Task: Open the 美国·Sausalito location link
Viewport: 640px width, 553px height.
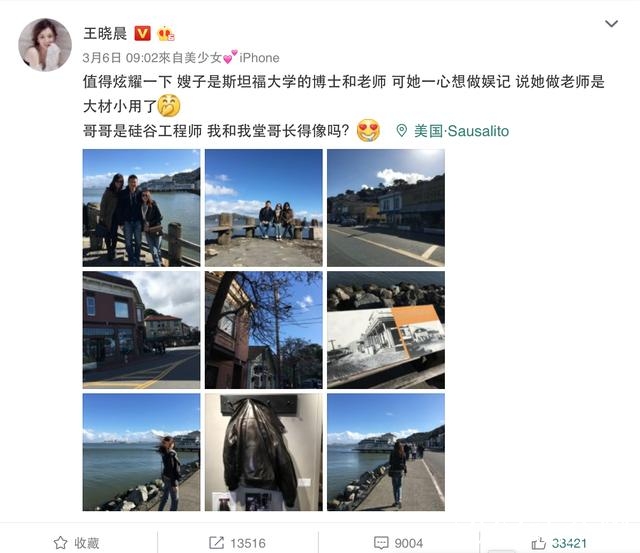Action: [x=461, y=131]
